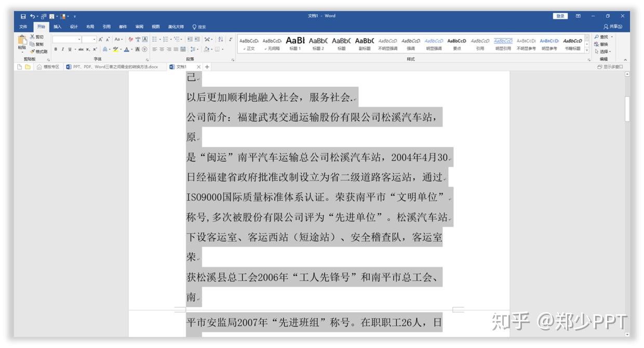Toggle bold formatting

pyautogui.click(x=56, y=49)
